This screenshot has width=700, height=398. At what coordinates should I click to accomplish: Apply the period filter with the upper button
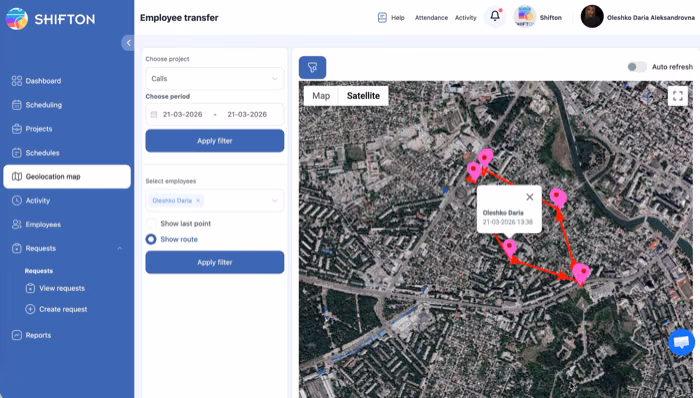215,141
